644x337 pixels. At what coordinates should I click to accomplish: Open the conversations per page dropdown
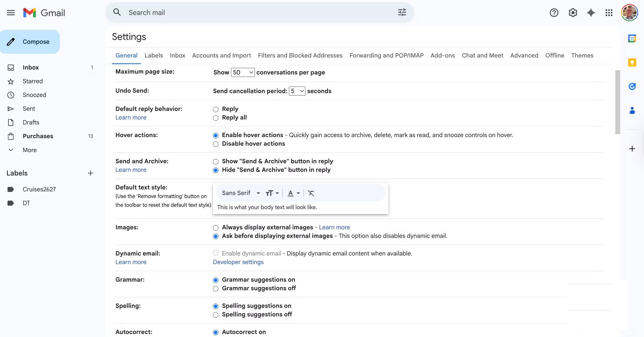click(x=242, y=72)
